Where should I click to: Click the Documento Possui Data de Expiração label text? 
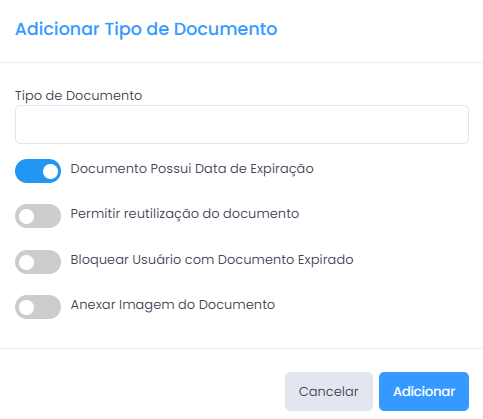tap(192, 169)
